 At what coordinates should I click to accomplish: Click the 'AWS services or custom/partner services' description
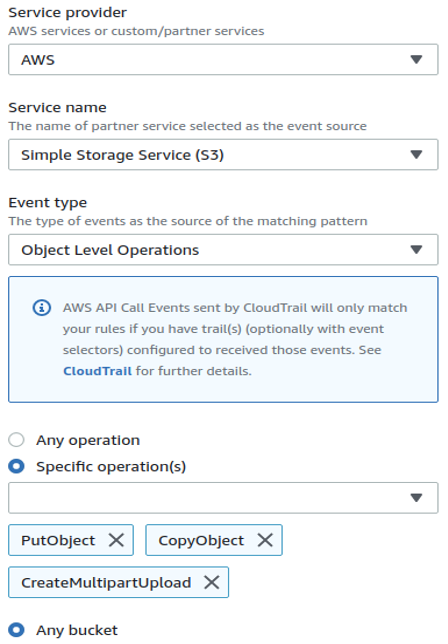pyautogui.click(x=136, y=31)
